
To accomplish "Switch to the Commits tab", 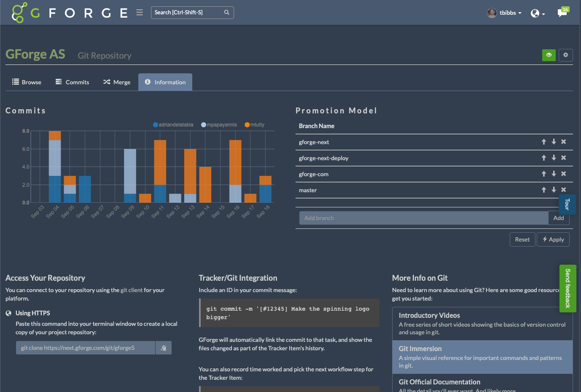I will (72, 82).
